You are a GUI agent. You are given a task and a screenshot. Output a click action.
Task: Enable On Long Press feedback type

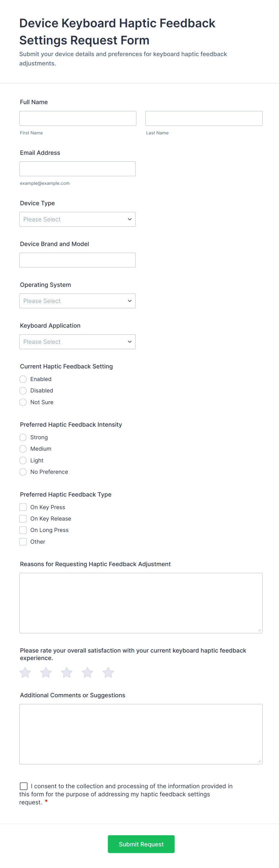point(23,530)
